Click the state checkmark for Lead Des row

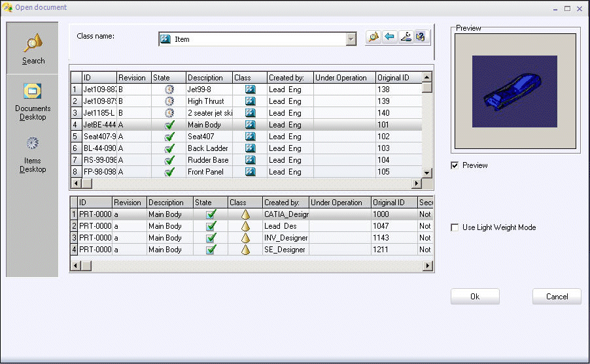tap(211, 226)
